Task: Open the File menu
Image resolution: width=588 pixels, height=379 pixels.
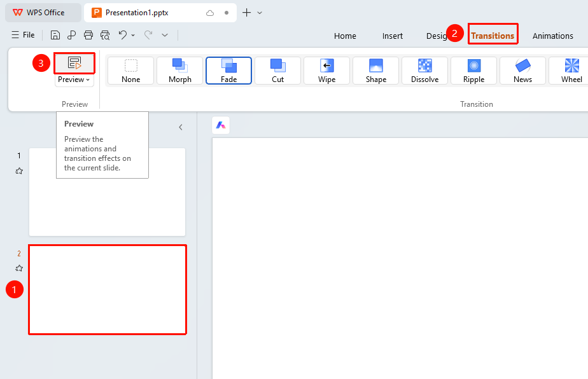Action: point(24,35)
